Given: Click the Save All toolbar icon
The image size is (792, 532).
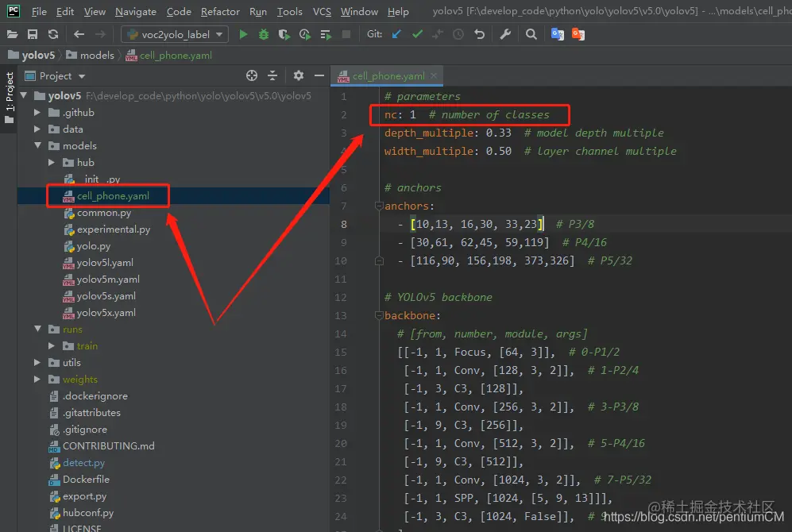Looking at the screenshot, I should click(33, 34).
